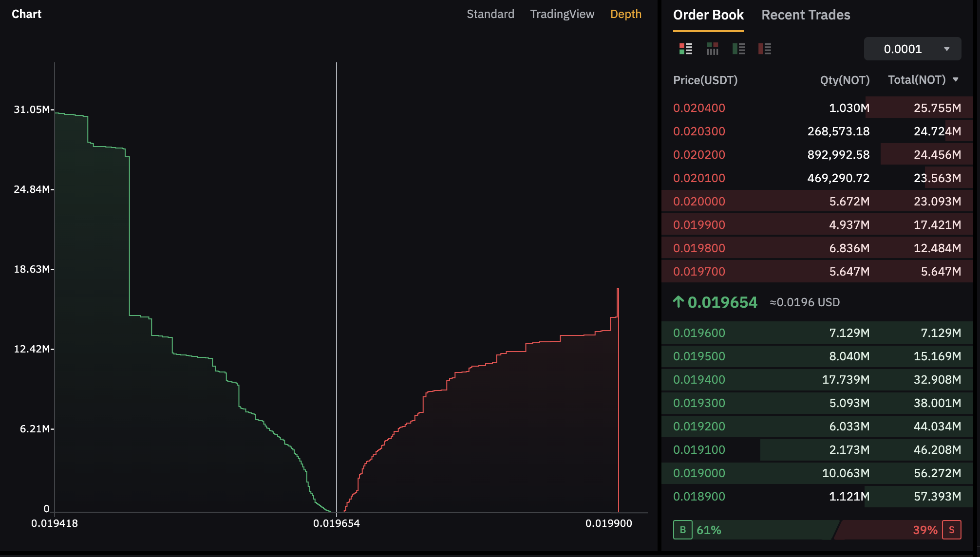Click bid price 0.019600 in order book
980x557 pixels.
click(x=699, y=333)
